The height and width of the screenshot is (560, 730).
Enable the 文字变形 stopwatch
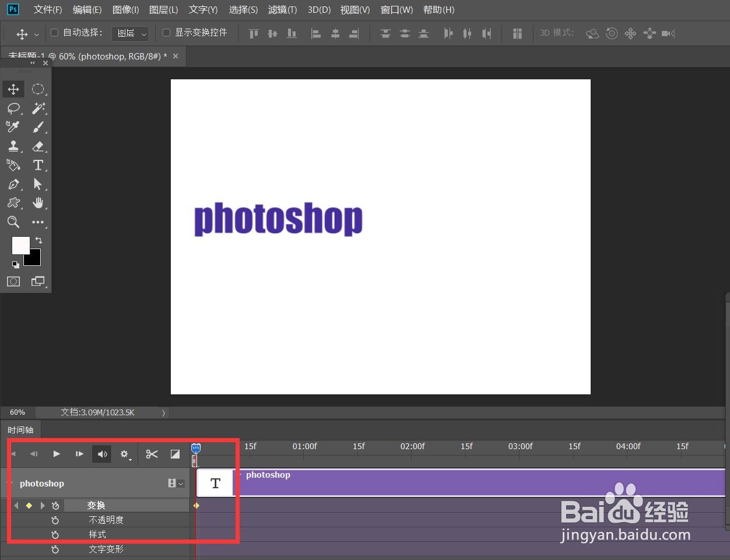[55, 549]
